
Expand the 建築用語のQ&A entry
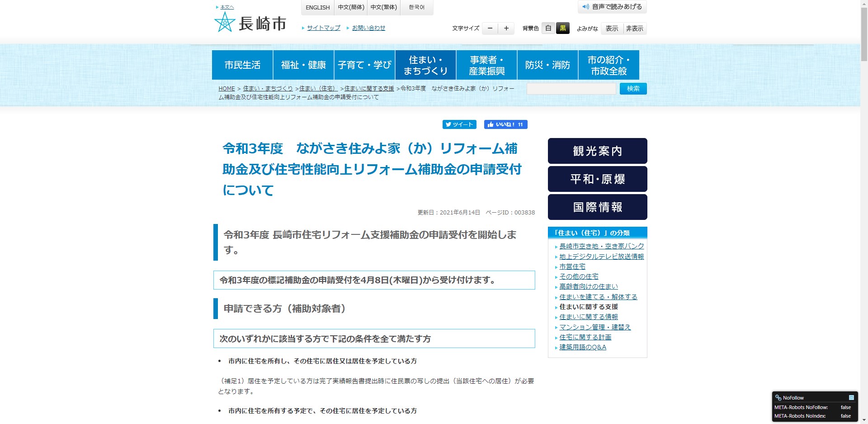point(582,348)
